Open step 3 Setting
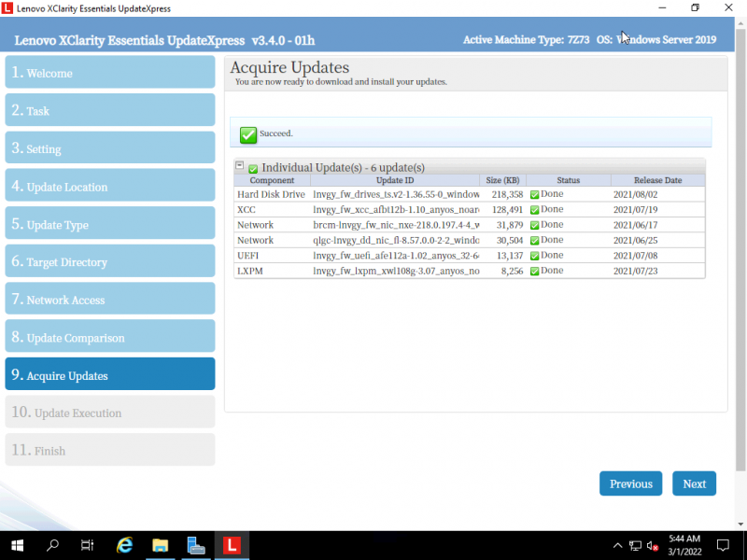The image size is (747, 560). pyautogui.click(x=110, y=148)
